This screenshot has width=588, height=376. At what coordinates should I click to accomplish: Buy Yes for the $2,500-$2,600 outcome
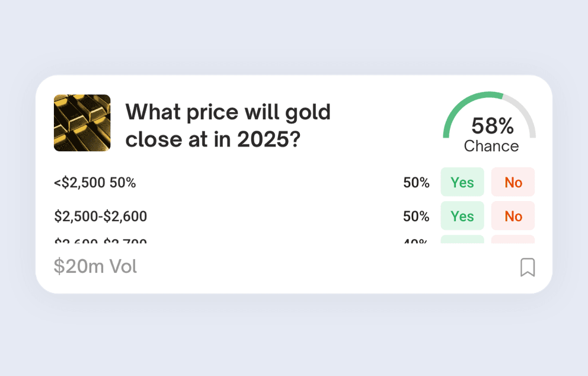462,216
